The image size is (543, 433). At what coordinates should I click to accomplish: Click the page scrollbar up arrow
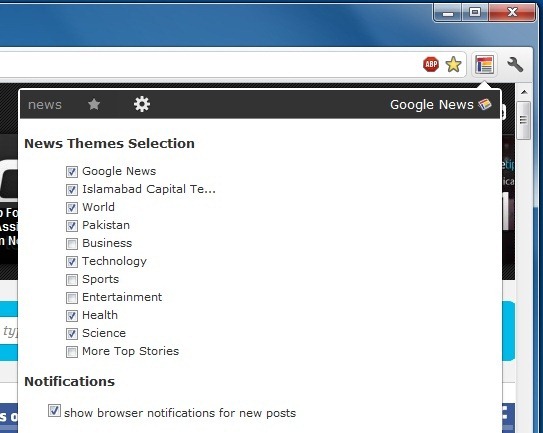tap(524, 92)
